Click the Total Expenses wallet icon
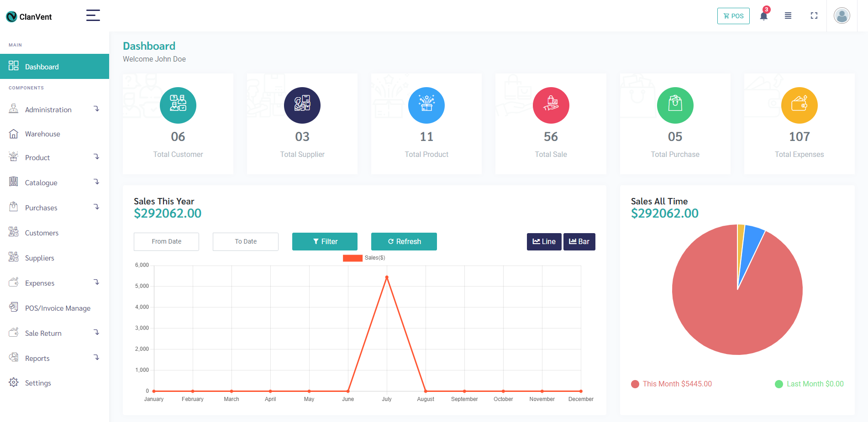Viewport: 868px width, 422px height. (799, 105)
